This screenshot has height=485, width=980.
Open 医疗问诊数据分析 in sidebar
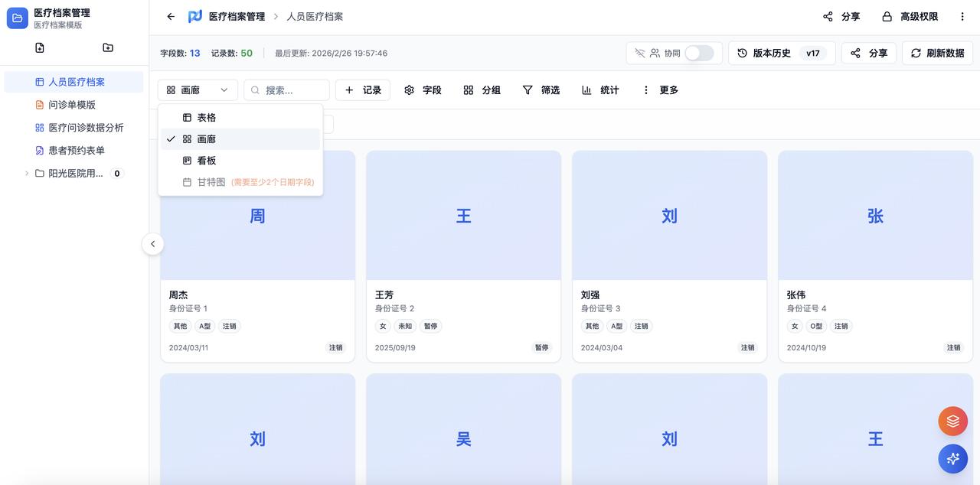point(73,128)
